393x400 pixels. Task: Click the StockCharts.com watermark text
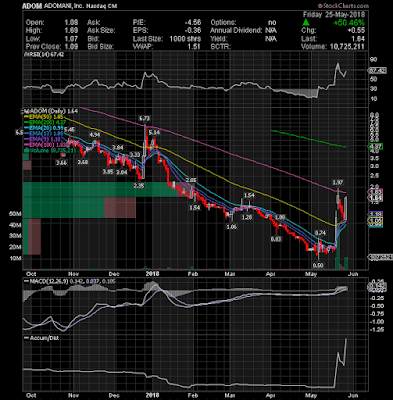345,6
